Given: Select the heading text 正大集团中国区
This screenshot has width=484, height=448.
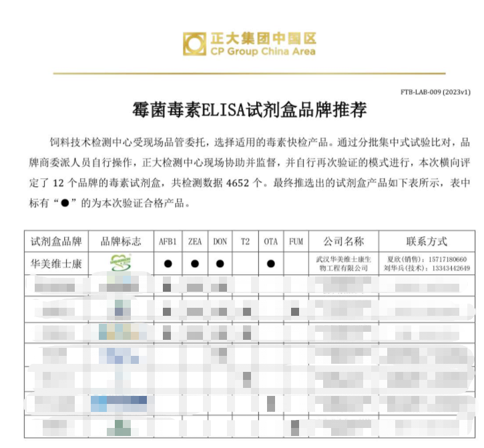Looking at the screenshot, I should pos(263,39).
